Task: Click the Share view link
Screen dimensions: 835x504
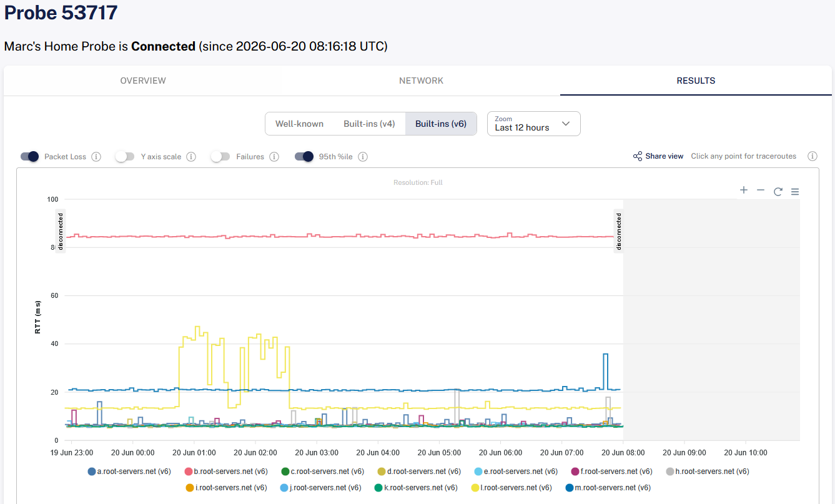Action: (x=658, y=156)
